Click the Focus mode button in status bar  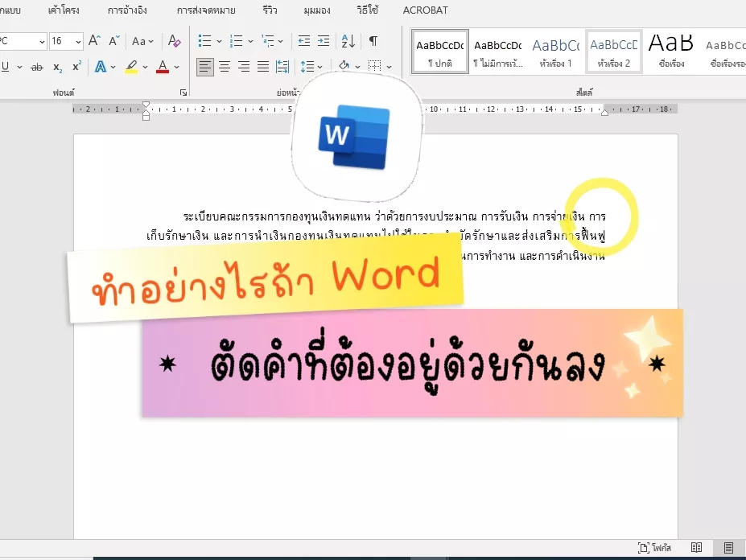click(x=652, y=548)
